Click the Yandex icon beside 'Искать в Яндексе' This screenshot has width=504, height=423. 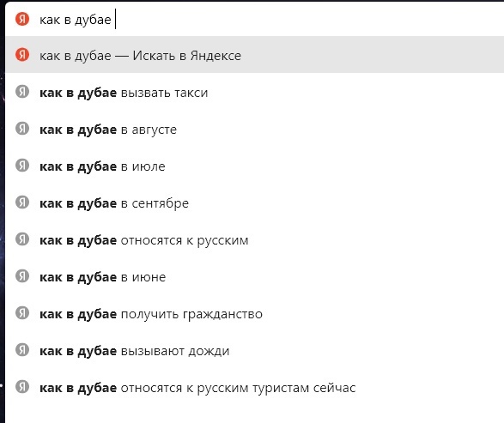tap(22, 55)
